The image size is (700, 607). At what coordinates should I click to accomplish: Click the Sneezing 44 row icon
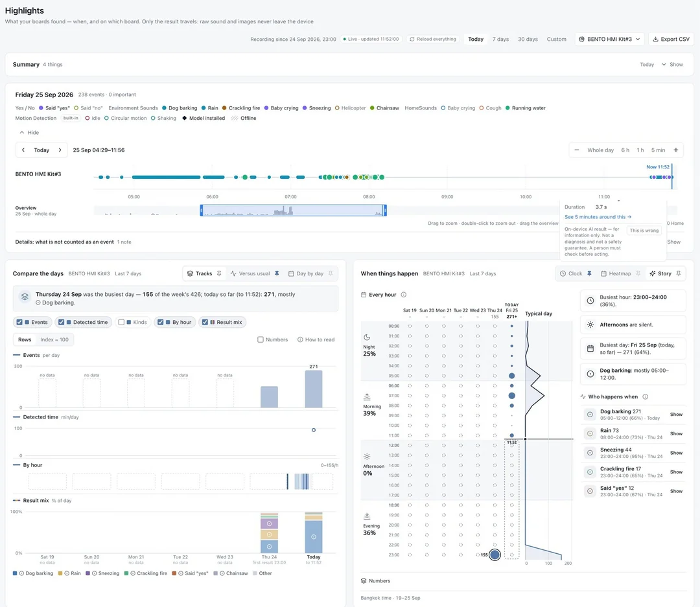(x=590, y=453)
